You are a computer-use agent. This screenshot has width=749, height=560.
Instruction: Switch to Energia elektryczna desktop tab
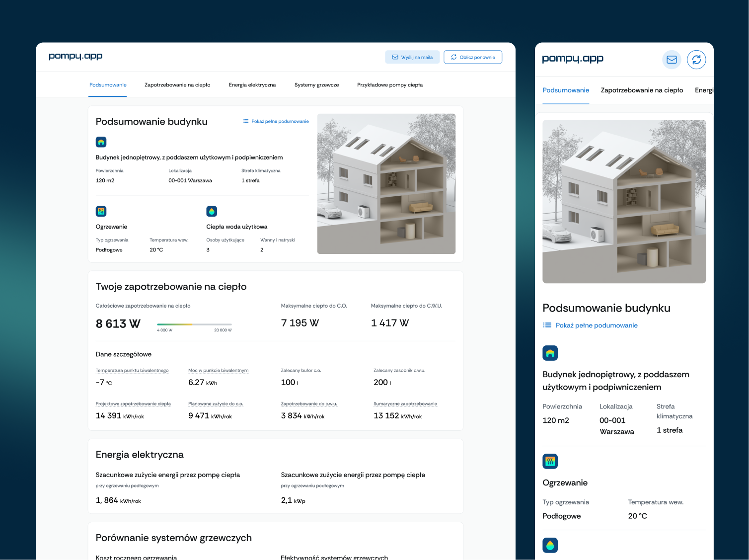252,85
